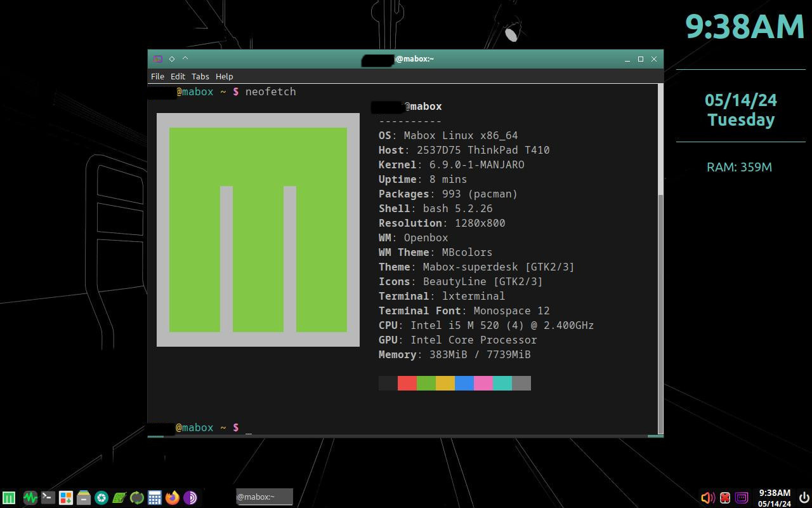This screenshot has width=812, height=508.
Task: Click the 'Terminal: lxterminal' line
Action: click(442, 296)
